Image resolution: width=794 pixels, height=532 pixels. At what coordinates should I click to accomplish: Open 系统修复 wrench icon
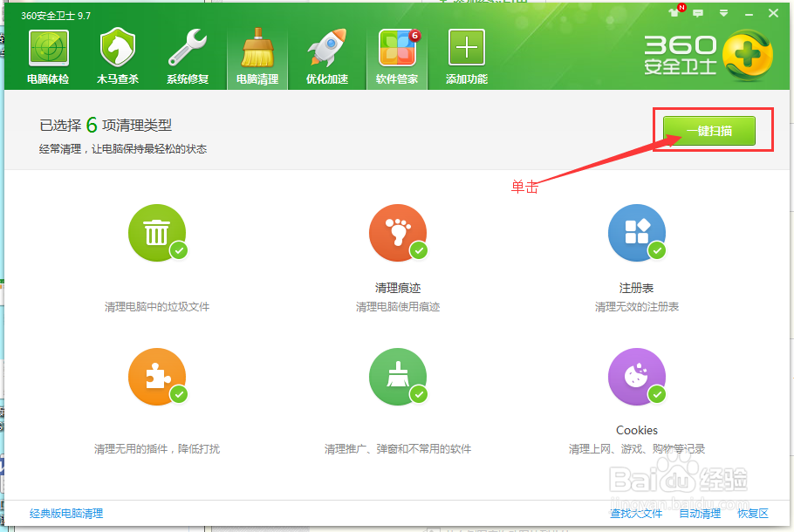pos(188,48)
